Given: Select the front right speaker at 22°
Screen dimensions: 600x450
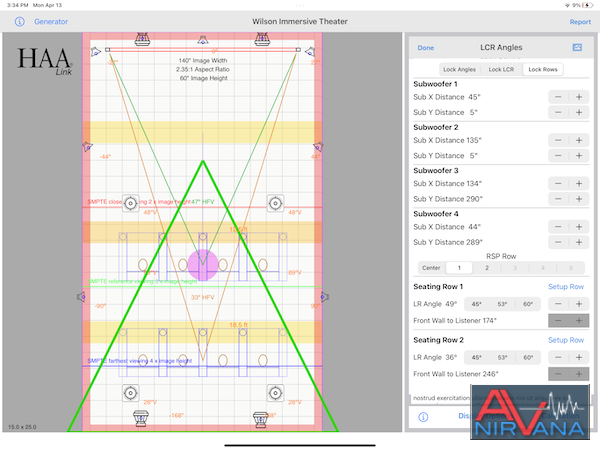Looking at the screenshot, I should pyautogui.click(x=310, y=51).
